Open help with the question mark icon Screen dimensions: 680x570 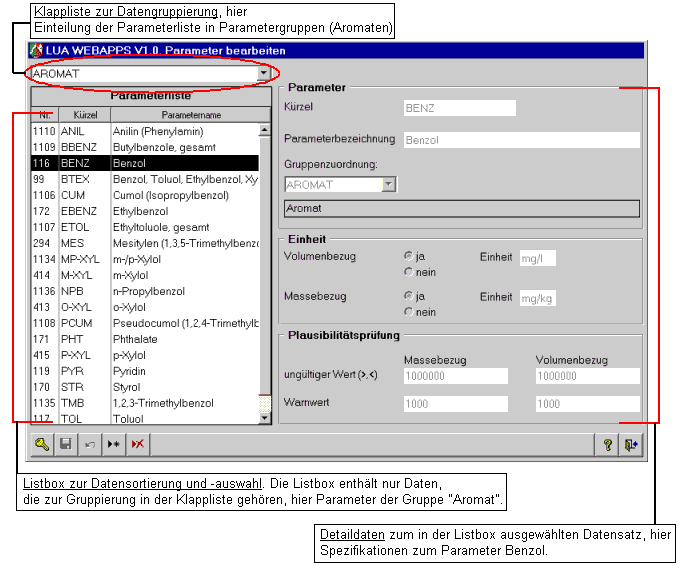point(607,445)
